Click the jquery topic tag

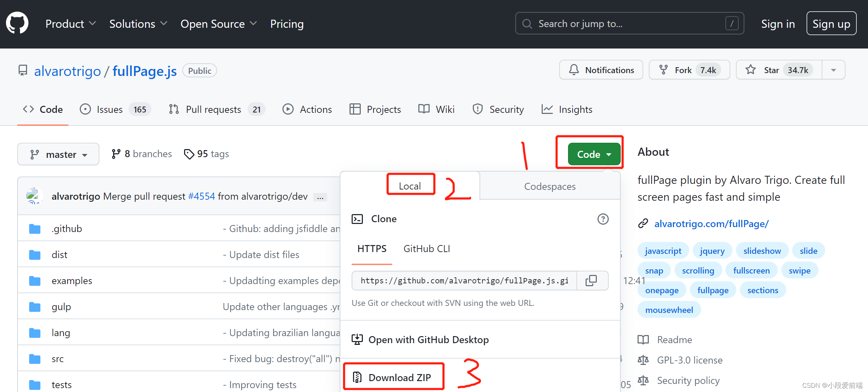point(712,250)
